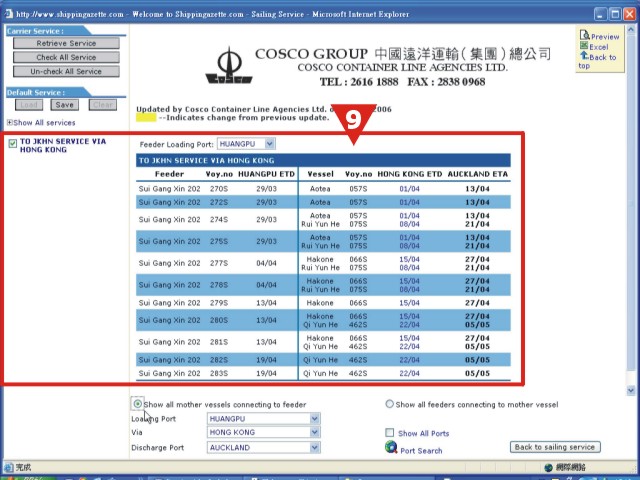The height and width of the screenshot is (480, 640).
Task: Click the Back to sailing service button
Action: pyautogui.click(x=555, y=447)
